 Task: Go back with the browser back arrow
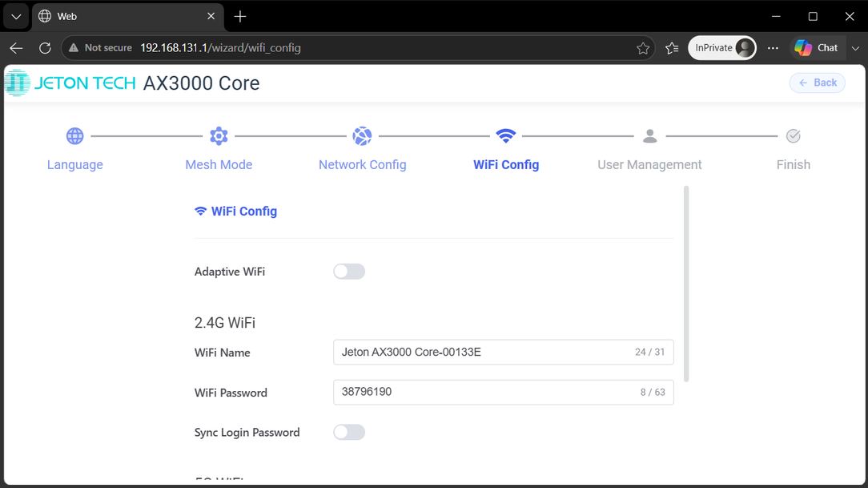16,48
